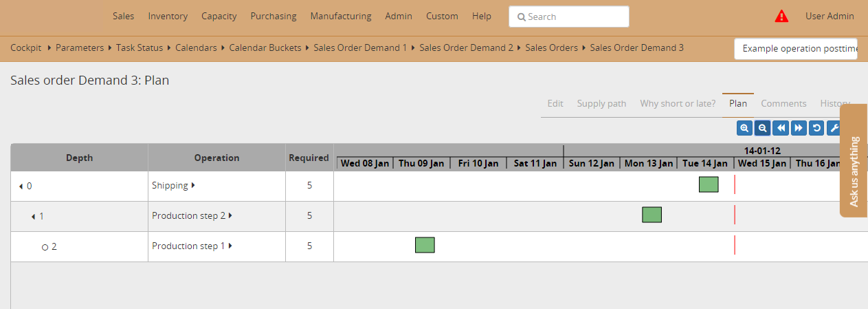Screen dimensions: 868x309
Task: Go to Task Status breadcrumb
Action: click(x=140, y=47)
